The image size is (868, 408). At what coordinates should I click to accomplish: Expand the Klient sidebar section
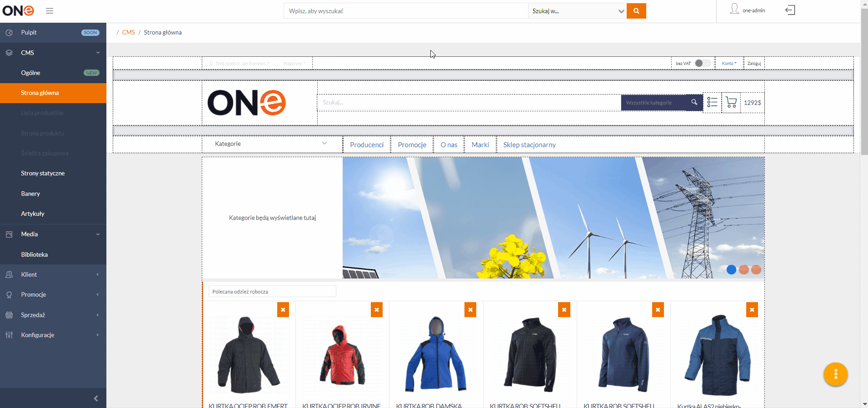coord(53,274)
